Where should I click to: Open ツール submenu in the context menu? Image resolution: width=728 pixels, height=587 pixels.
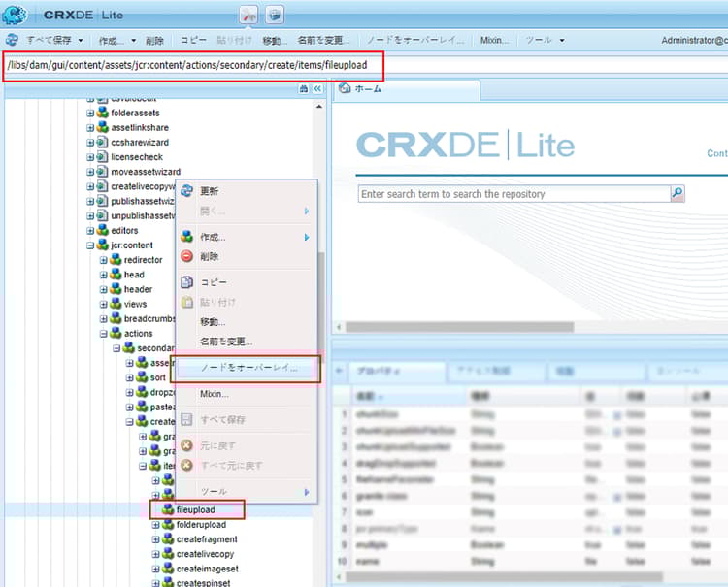(247, 491)
